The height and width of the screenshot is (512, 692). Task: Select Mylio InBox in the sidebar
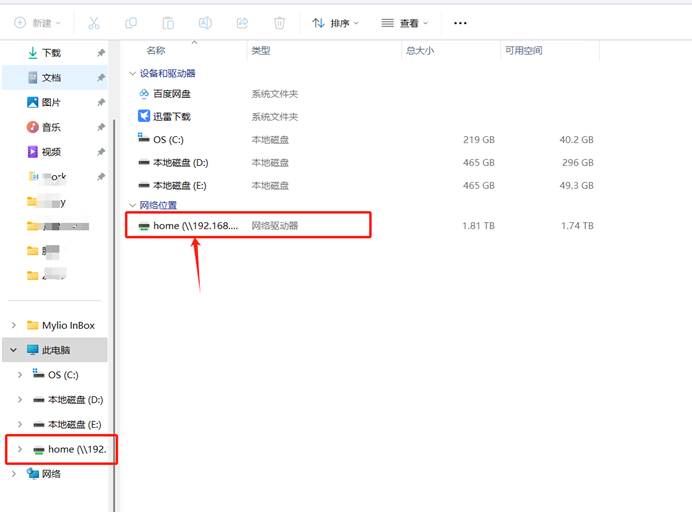[67, 325]
